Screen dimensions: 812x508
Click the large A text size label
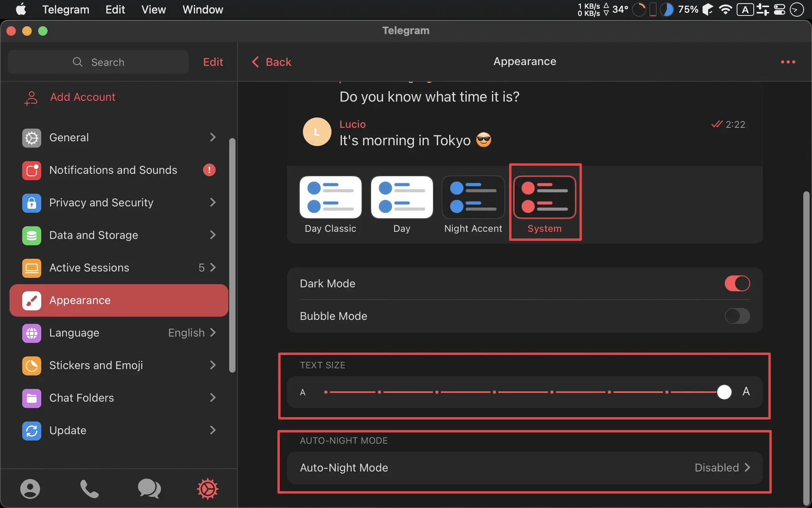coord(746,392)
